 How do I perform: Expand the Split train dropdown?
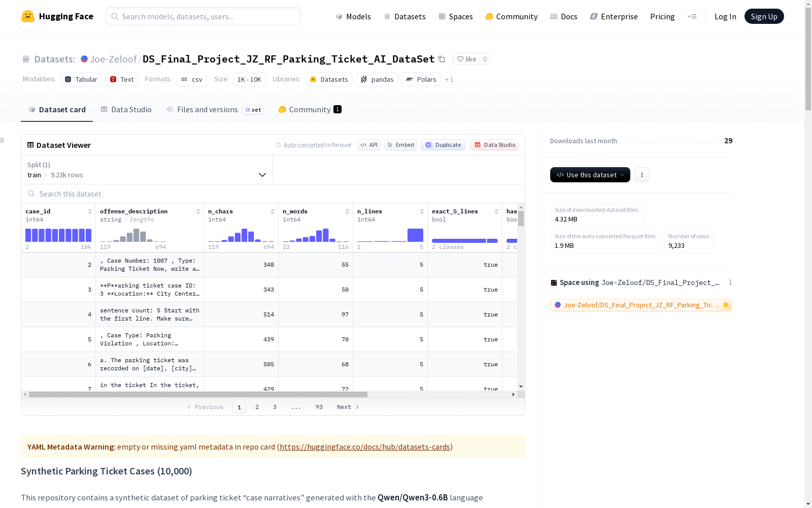(147, 170)
